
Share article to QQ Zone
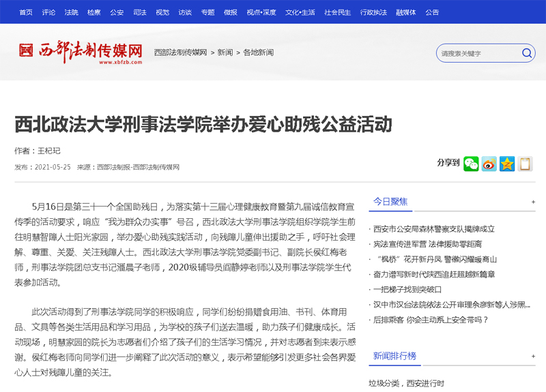[x=506, y=164]
